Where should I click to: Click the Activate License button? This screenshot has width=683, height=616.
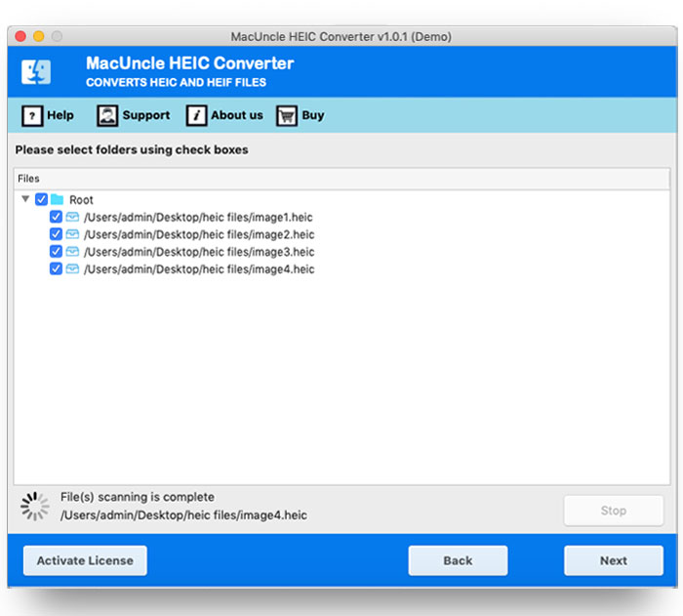(x=85, y=560)
